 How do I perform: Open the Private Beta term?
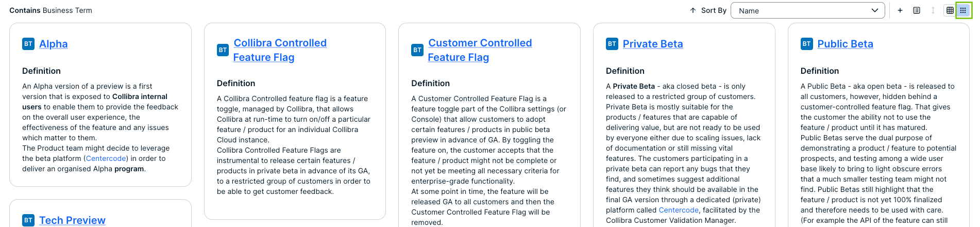point(653,44)
